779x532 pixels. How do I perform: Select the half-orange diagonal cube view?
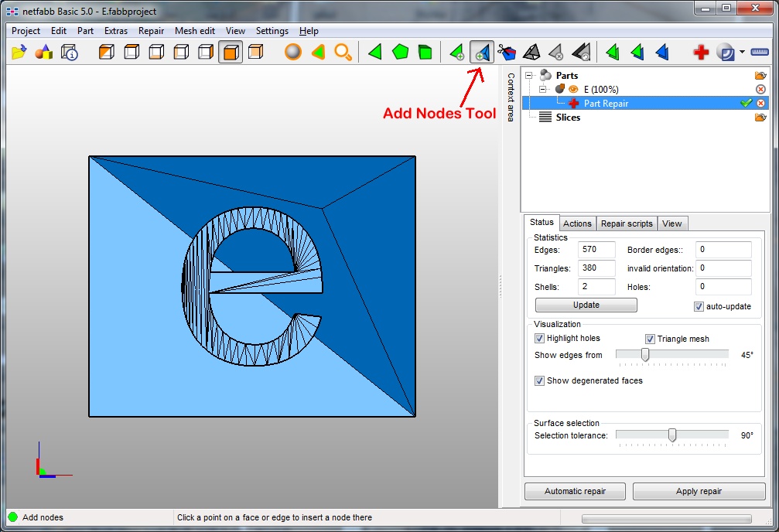click(x=106, y=52)
